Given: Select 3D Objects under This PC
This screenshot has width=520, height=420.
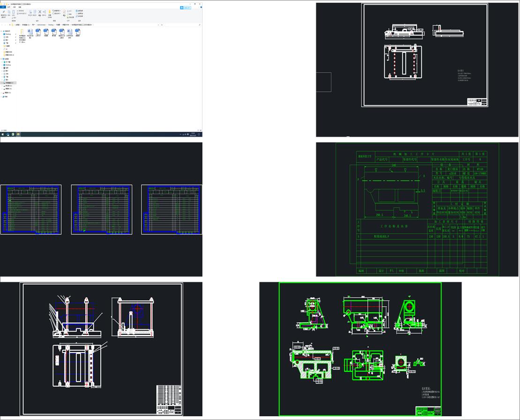Looking at the screenshot, I should pyautogui.click(x=7, y=62).
